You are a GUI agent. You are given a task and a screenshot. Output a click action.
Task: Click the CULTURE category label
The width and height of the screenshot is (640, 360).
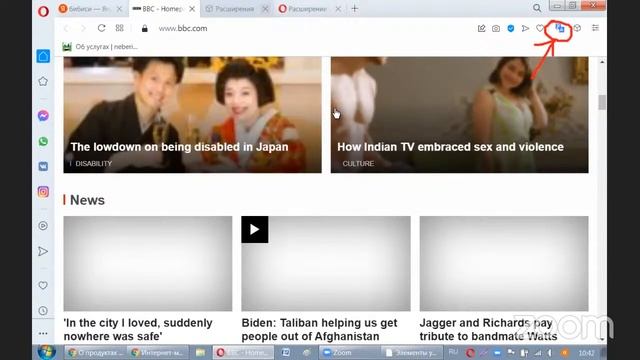(358, 164)
